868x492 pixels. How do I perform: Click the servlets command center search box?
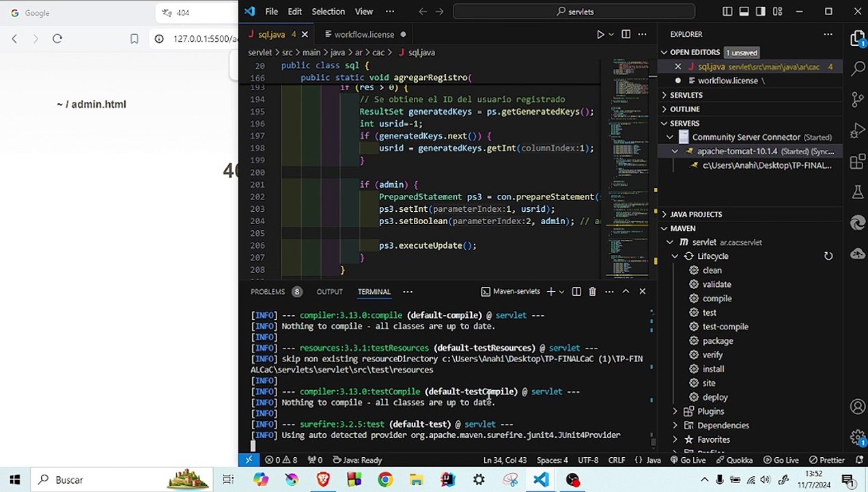click(574, 12)
